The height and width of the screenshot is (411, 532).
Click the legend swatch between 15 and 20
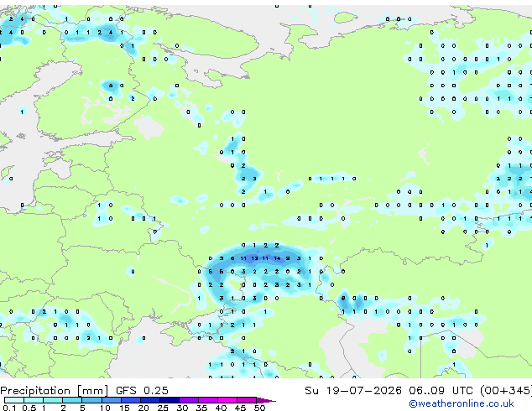click(131, 400)
